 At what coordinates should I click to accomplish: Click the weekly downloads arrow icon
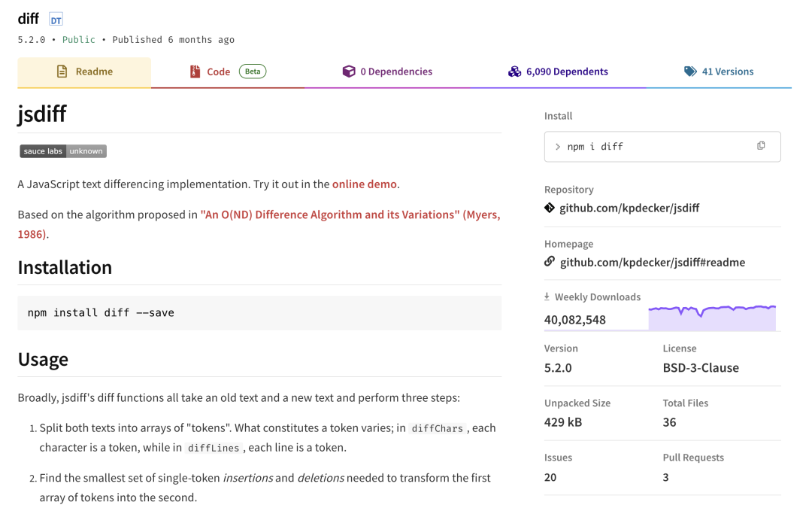(547, 297)
